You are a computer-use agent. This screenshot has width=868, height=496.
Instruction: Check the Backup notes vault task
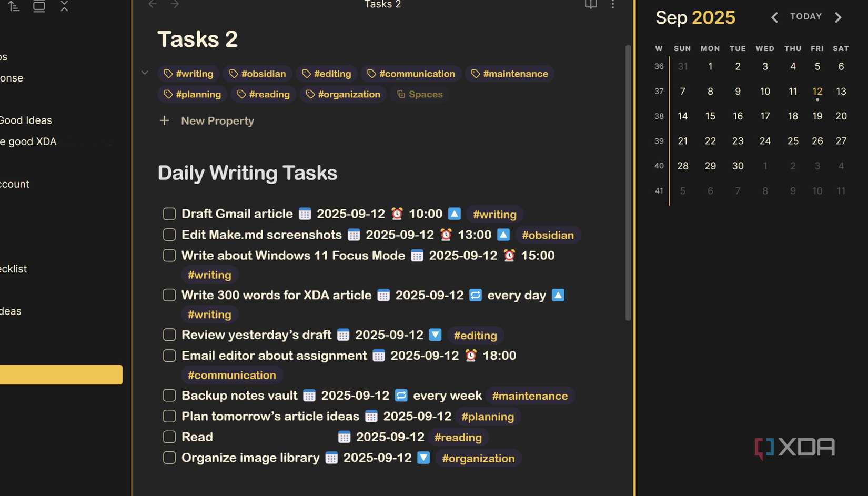pos(169,396)
